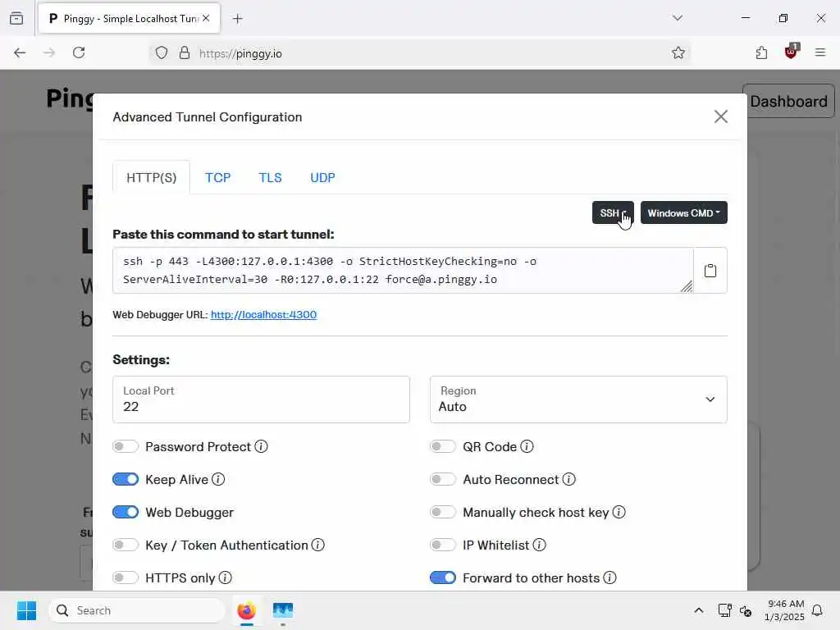Click the info icon next to QR Code
The width and height of the screenshot is (840, 630).
pyautogui.click(x=527, y=446)
